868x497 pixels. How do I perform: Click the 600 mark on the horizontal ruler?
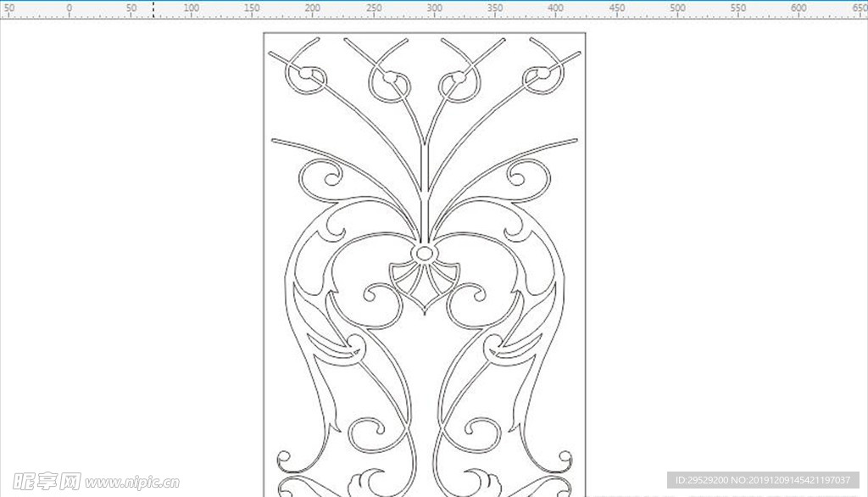(x=798, y=9)
